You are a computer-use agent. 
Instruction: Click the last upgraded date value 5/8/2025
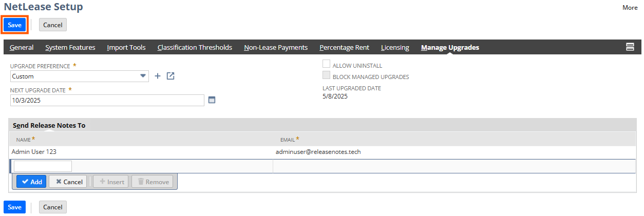coord(335,96)
